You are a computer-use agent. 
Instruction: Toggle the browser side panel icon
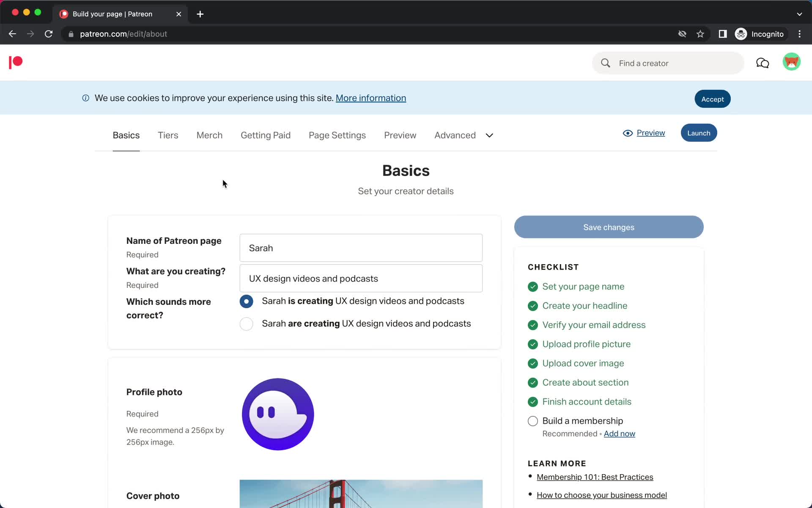[x=723, y=34]
